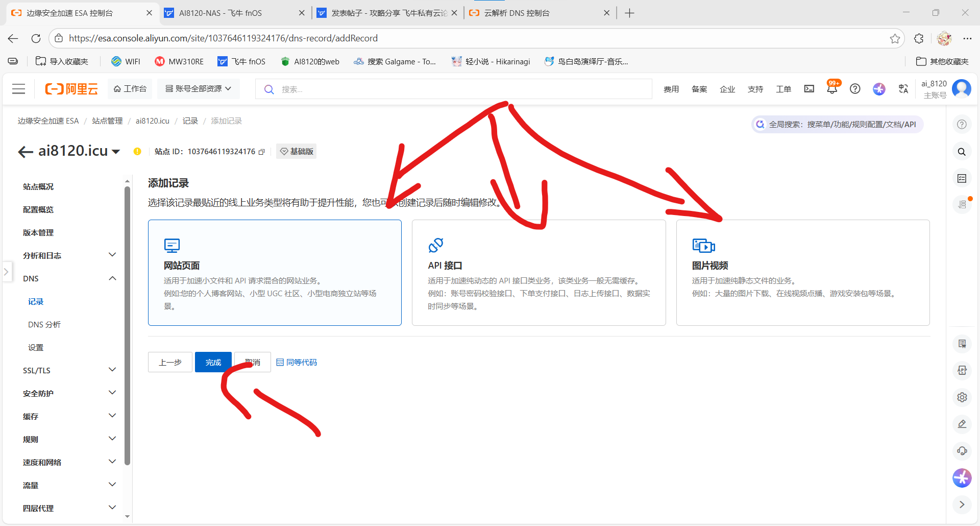This screenshot has width=980, height=526.
Task: Switch to the 发表帖子 browser tab
Action: pos(387,13)
